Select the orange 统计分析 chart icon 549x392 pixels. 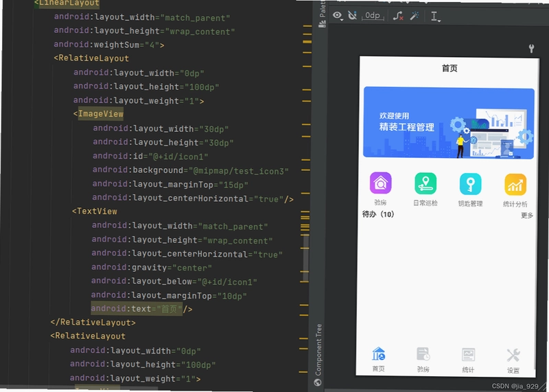(515, 185)
